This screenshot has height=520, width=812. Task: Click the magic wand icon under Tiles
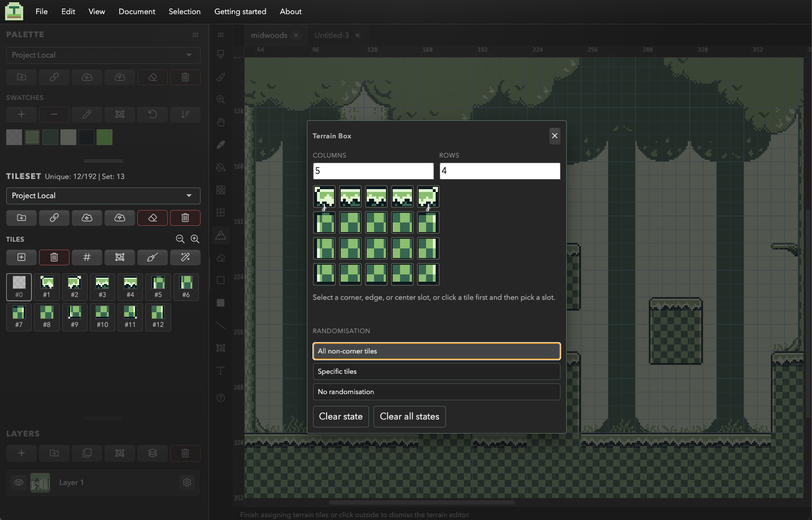coord(185,257)
